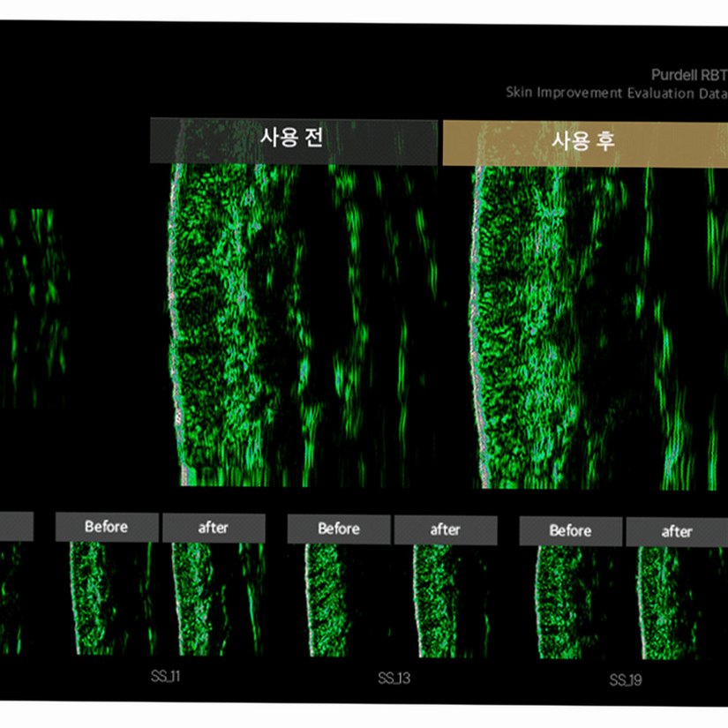Image resolution: width=728 pixels, height=728 pixels.
Task: Select the after label above SS_11
Action: pyautogui.click(x=214, y=528)
